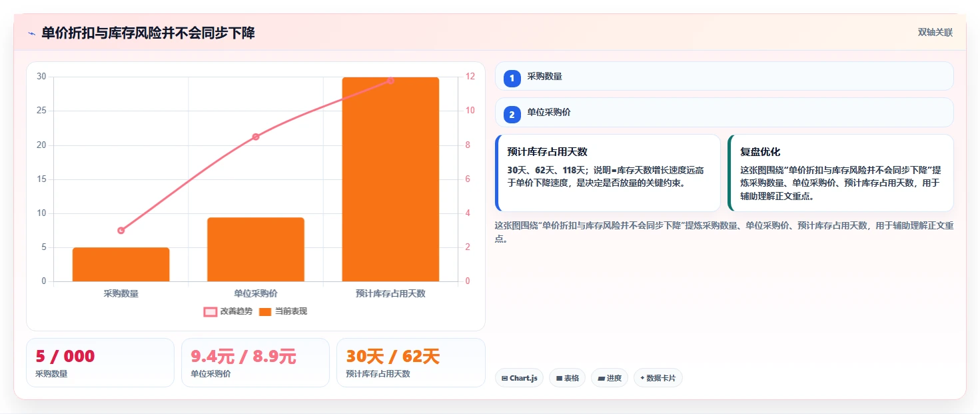Click the line point above 单位采购价
This screenshot has height=414, width=980.
256,137
